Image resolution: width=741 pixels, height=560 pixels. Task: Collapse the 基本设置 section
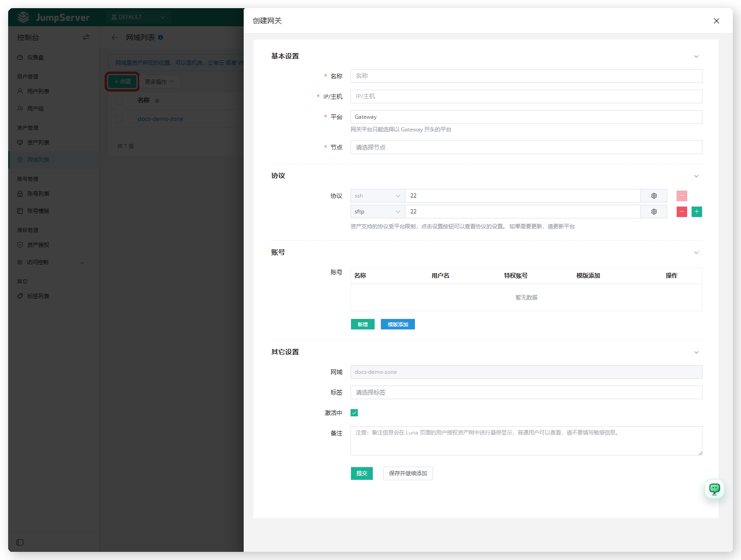[696, 57]
